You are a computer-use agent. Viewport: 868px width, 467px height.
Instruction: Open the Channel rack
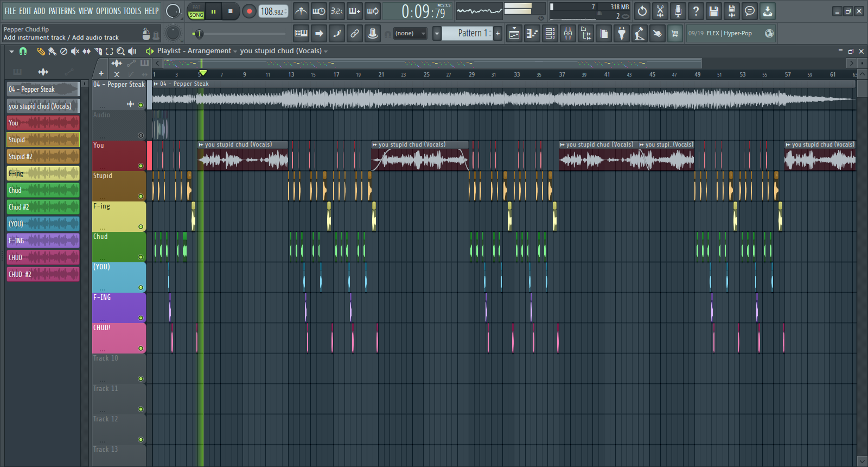click(550, 34)
